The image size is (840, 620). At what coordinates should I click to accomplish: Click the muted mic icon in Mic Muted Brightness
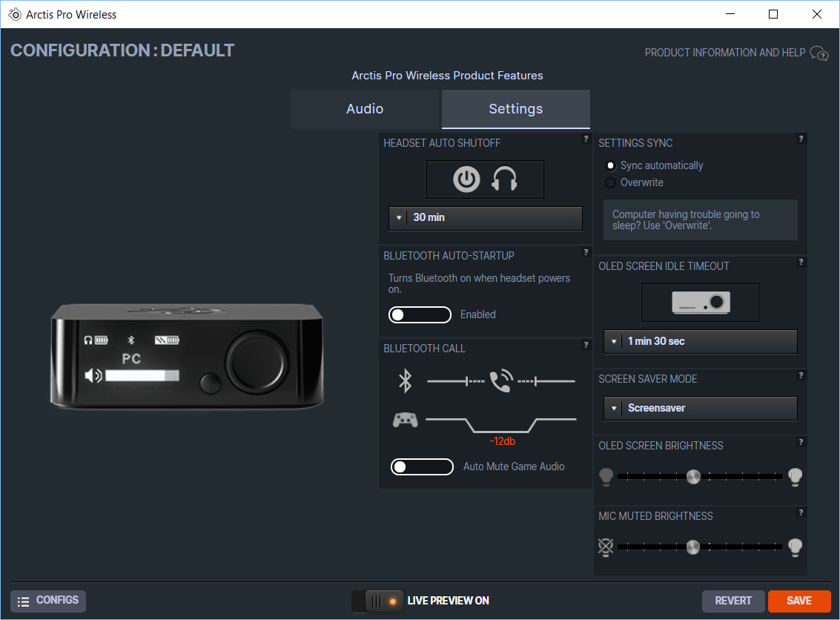(606, 547)
